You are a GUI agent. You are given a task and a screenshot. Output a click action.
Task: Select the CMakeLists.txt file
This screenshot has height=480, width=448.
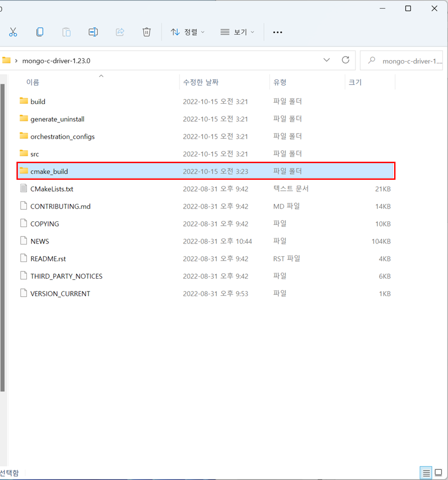click(x=52, y=189)
